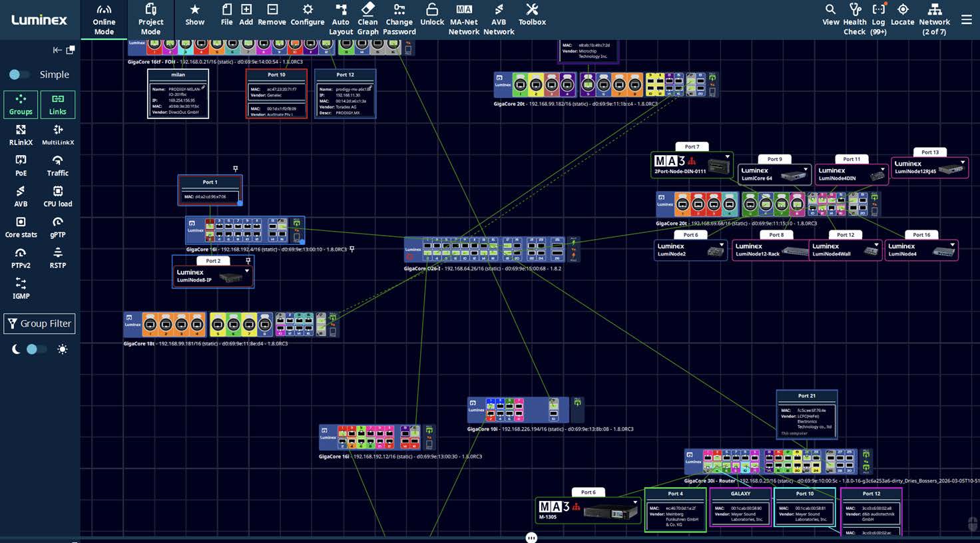Switch to Project Mode
Screen dimensions: 980x543
pos(150,19)
